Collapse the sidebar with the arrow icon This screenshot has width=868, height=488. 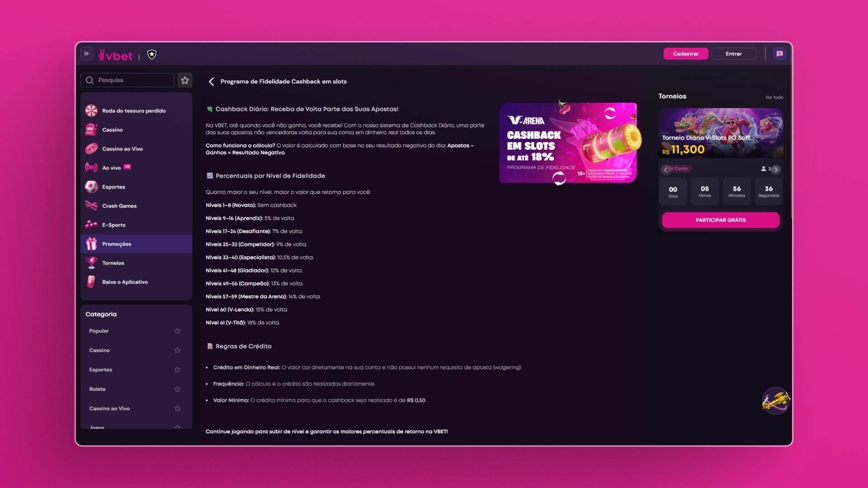point(87,54)
